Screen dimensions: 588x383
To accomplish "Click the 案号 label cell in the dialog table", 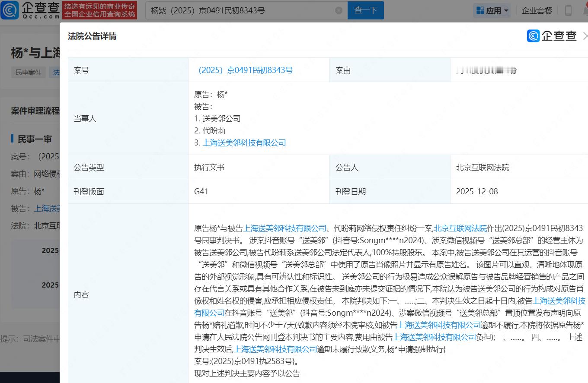I will point(128,70).
